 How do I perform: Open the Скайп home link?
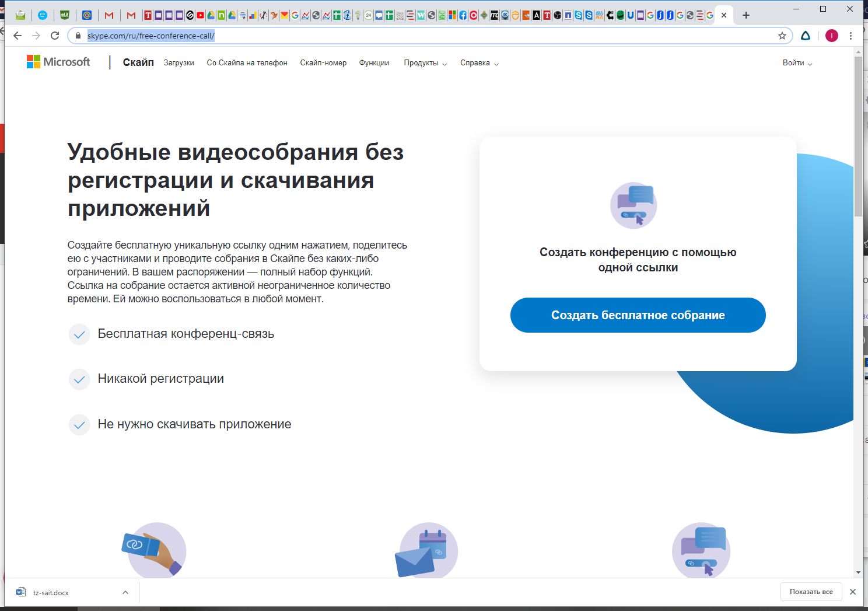coord(138,62)
